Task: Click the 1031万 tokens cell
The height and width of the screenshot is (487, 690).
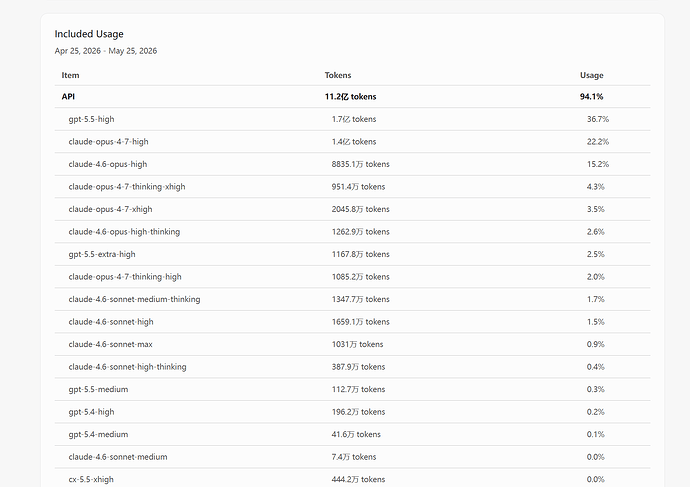Action: click(357, 344)
